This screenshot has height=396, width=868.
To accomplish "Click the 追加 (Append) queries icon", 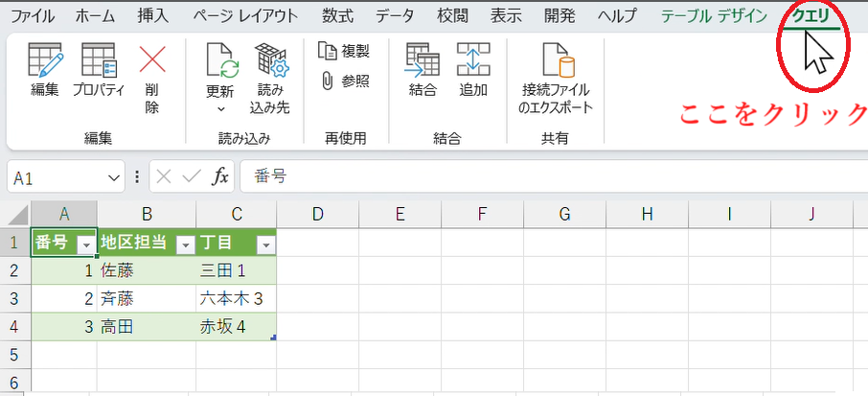I will pyautogui.click(x=473, y=60).
